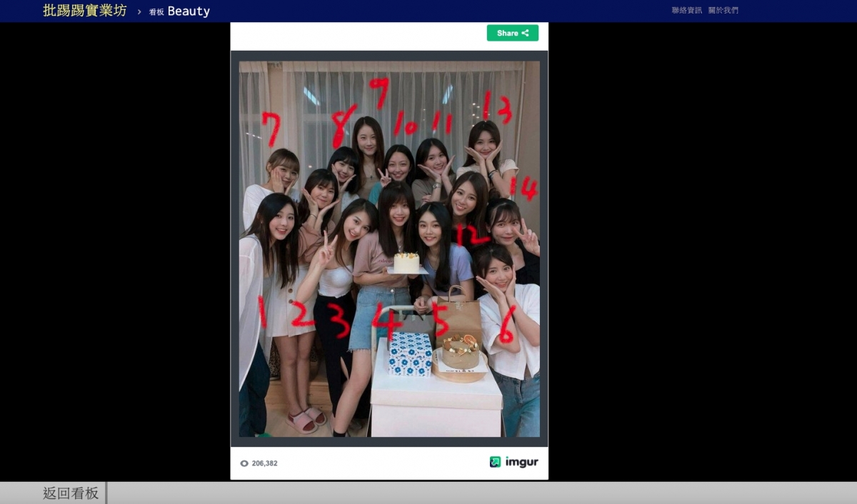Open the 關於我們 about page
The height and width of the screenshot is (504, 857).
tap(723, 11)
